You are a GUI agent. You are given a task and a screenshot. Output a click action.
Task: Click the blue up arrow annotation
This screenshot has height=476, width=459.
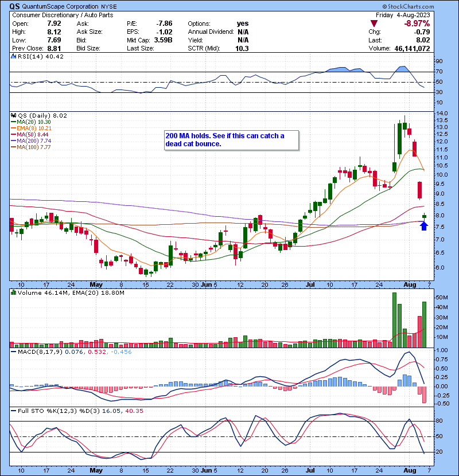pos(424,226)
